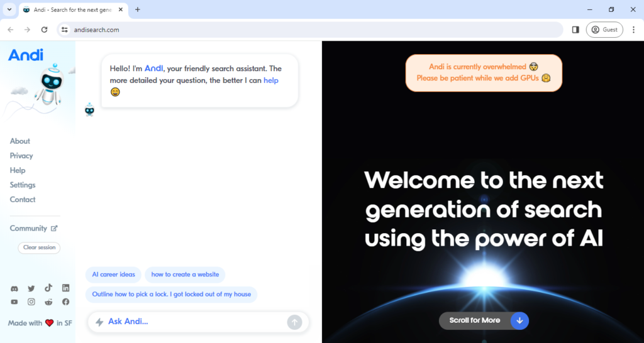The height and width of the screenshot is (343, 644).
Task: Go to Settings in the sidebar
Action: click(23, 185)
